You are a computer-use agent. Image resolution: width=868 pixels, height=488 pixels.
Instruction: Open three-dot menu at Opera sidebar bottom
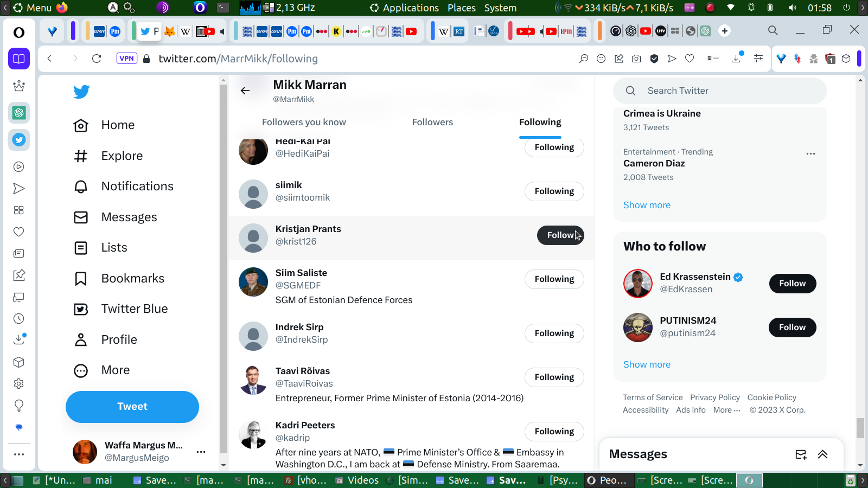[19, 454]
